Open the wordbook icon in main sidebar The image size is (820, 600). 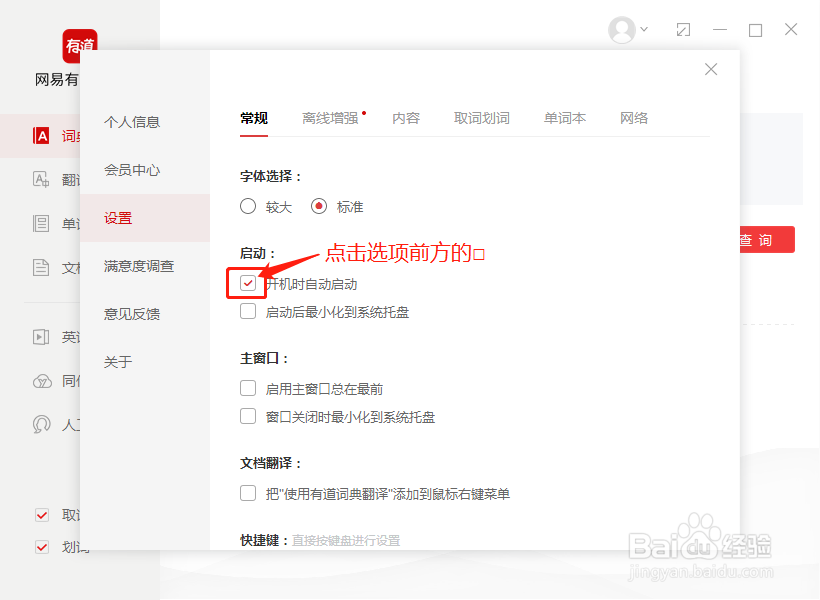point(41,223)
